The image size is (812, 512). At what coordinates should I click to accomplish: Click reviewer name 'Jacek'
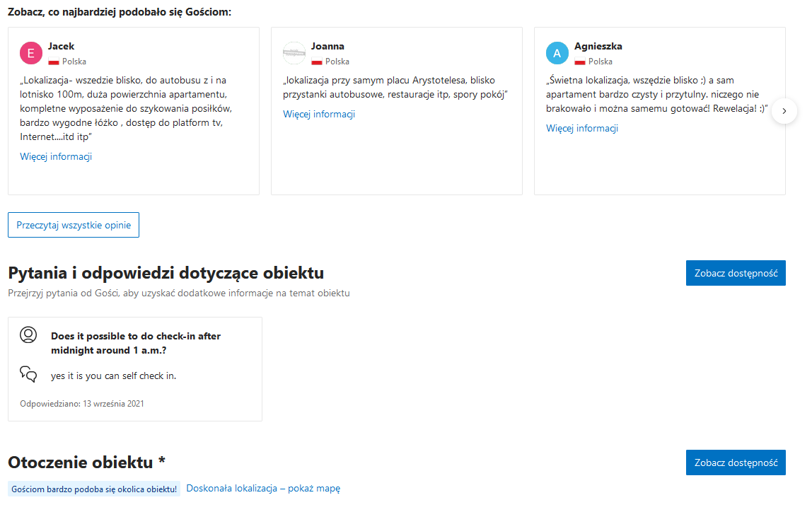(x=61, y=46)
